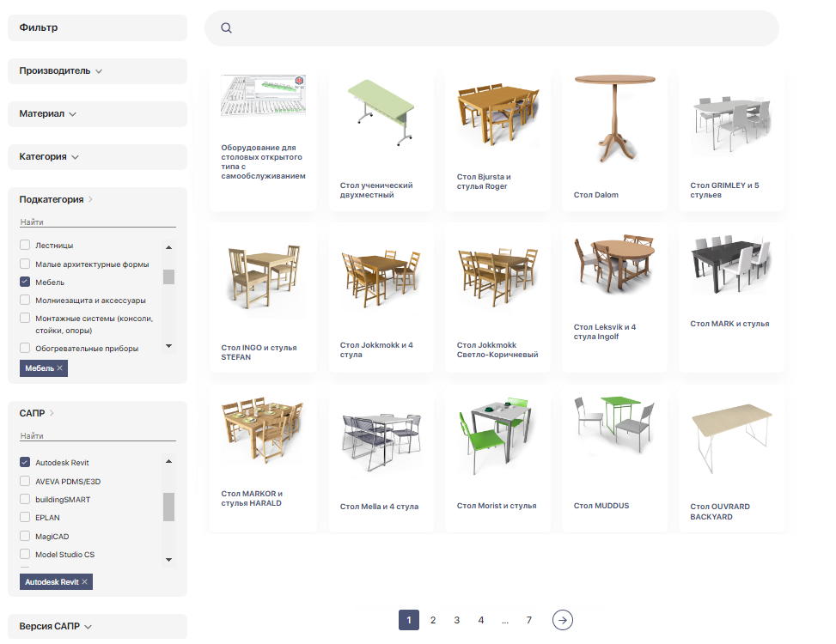Click the search magnifier icon
This screenshot has height=644, width=836.
226,27
